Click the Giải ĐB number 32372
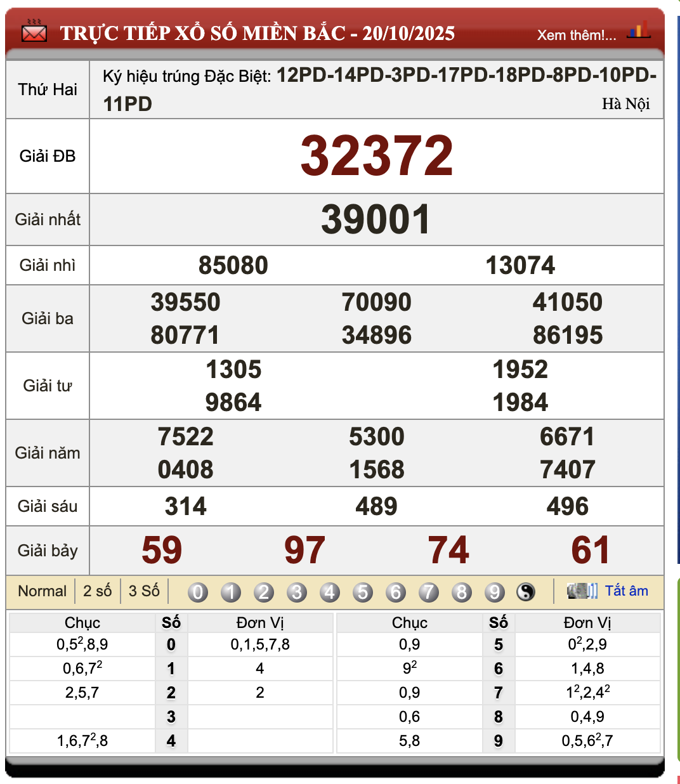The height and width of the screenshot is (784, 680). click(x=376, y=156)
